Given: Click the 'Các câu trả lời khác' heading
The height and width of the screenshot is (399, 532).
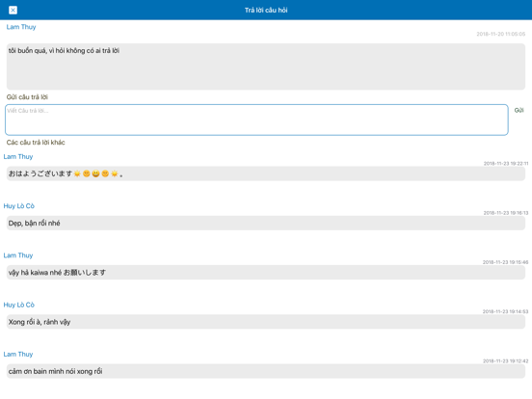Looking at the screenshot, I should 36,143.
